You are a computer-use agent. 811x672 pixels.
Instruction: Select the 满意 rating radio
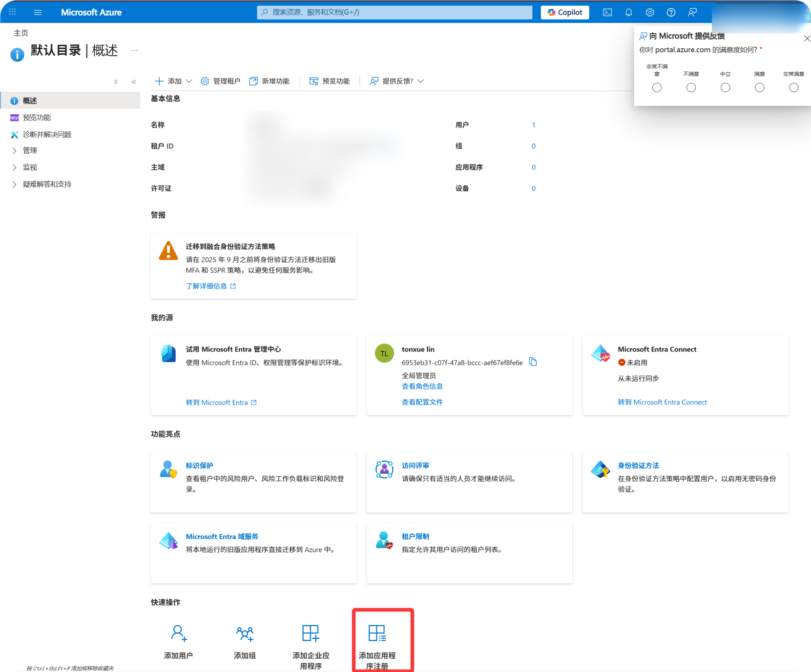click(x=759, y=88)
